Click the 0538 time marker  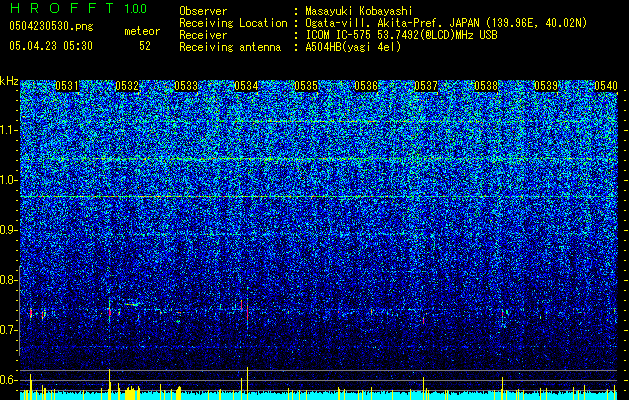pos(486,86)
